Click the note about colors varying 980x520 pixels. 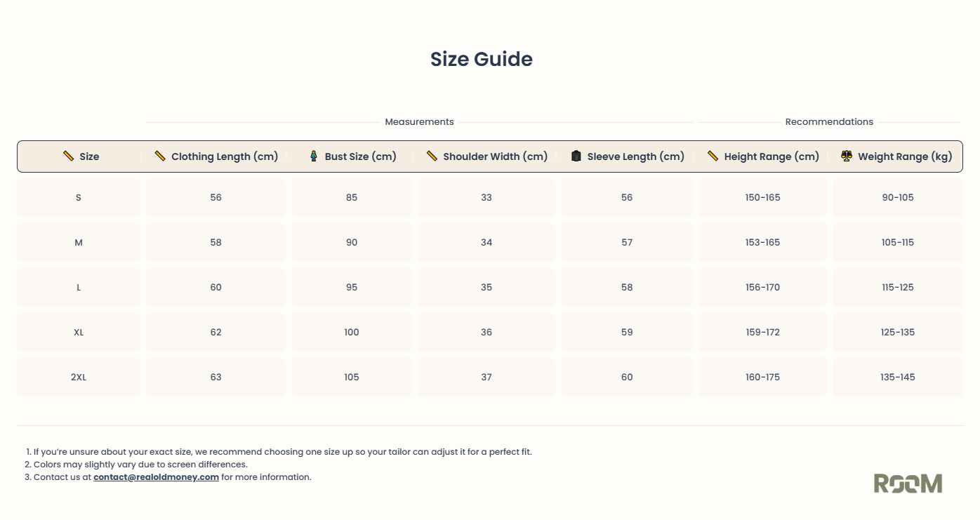(140, 465)
